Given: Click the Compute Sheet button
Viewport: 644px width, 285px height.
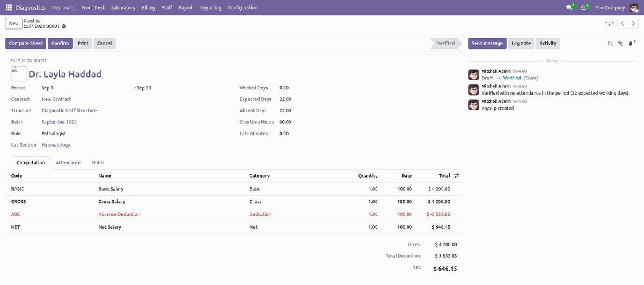Looking at the screenshot, I should tap(26, 43).
